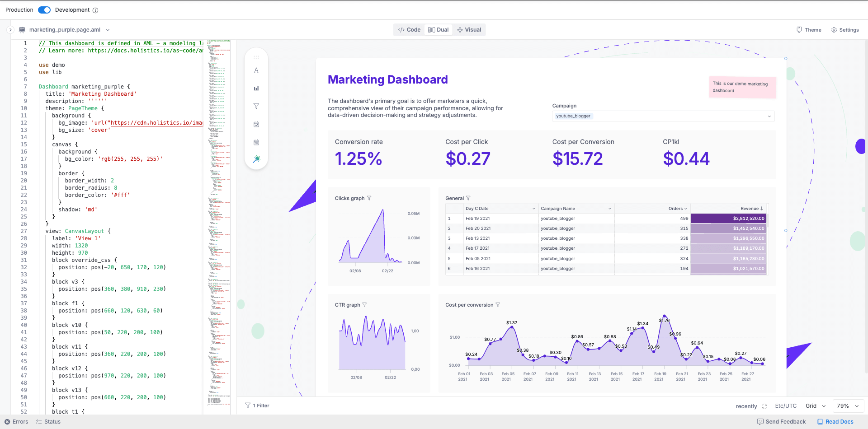The width and height of the screenshot is (868, 429).
Task: Open the Theme panel
Action: pyautogui.click(x=809, y=30)
